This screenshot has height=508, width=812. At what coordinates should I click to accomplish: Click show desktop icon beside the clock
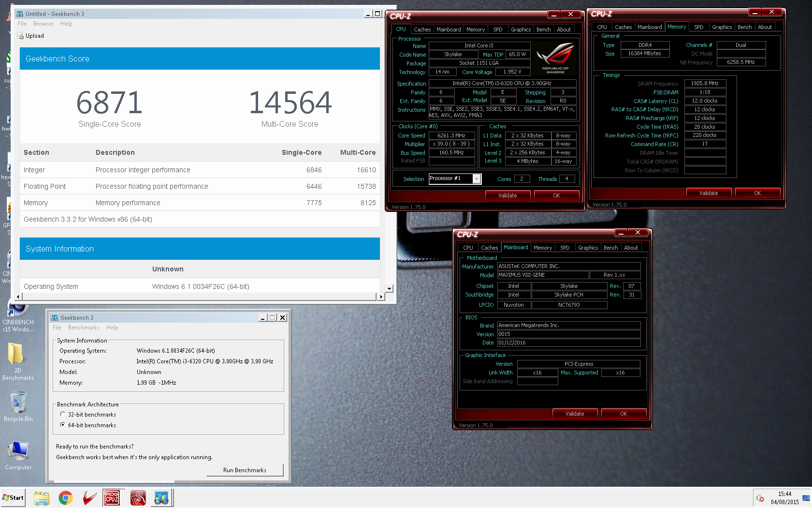click(806, 498)
